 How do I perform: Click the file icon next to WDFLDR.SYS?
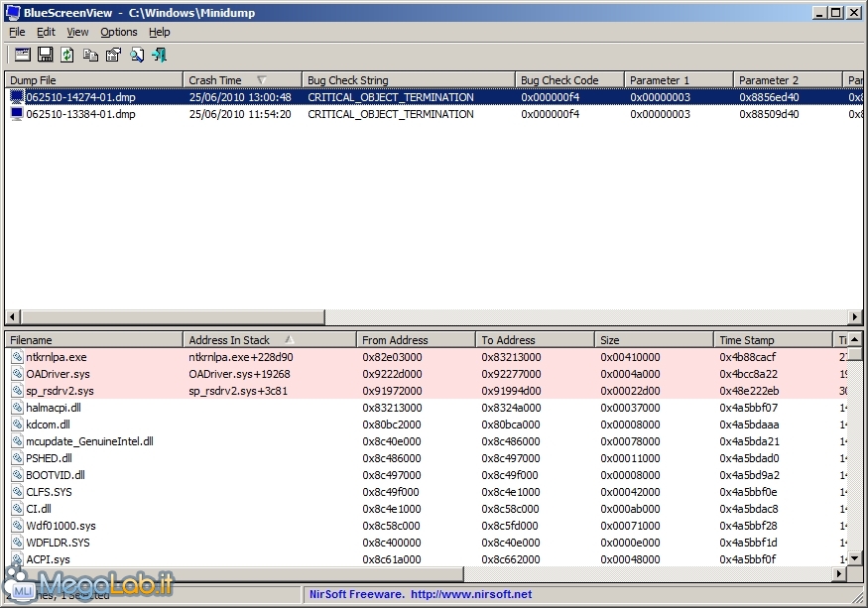click(x=18, y=543)
